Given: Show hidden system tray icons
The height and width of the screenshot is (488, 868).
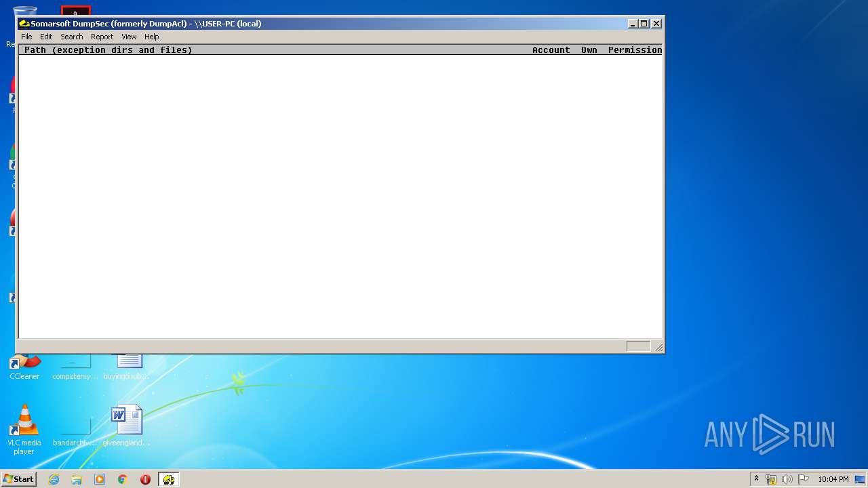Looking at the screenshot, I should click(756, 479).
